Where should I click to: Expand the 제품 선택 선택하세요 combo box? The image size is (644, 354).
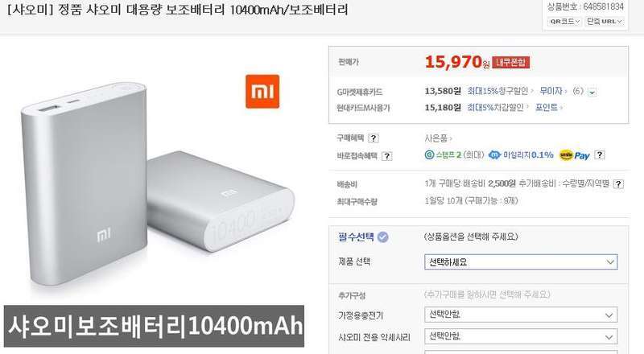(x=521, y=262)
